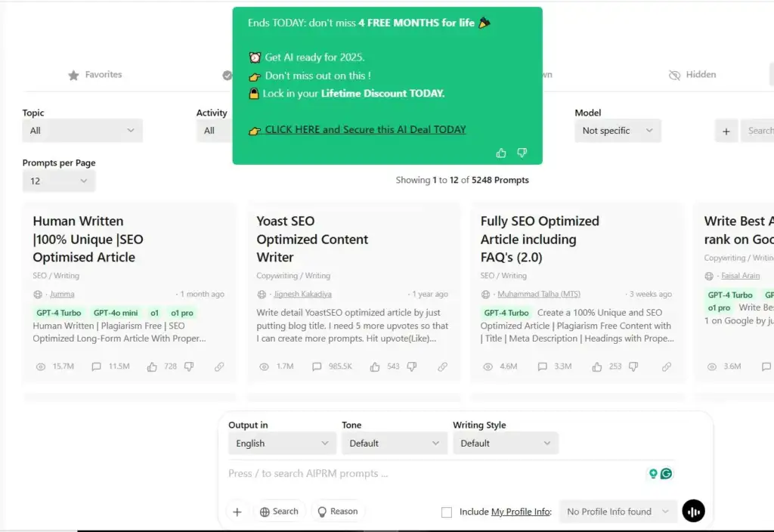The width and height of the screenshot is (774, 532).
Task: Change Prompts per Page dropdown value
Action: tap(59, 181)
